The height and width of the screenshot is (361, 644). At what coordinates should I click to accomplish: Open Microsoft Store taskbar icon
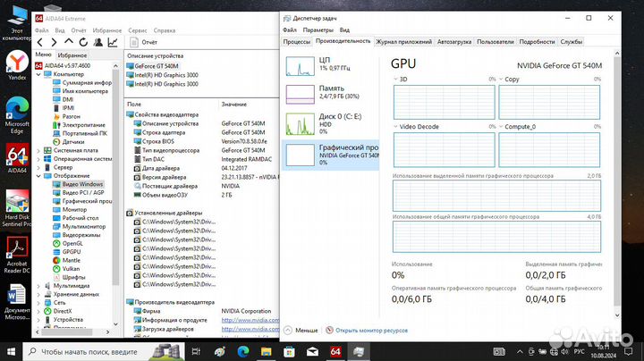tap(289, 351)
